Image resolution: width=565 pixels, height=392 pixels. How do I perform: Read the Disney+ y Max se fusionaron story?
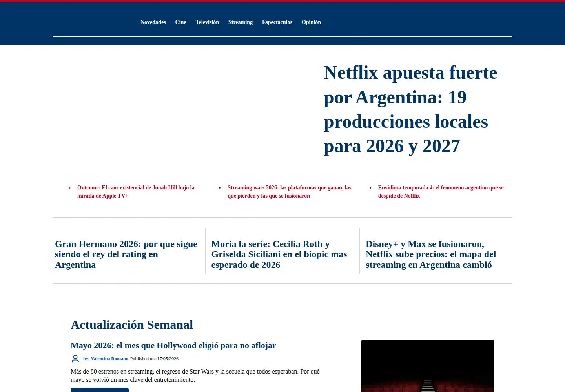[431, 254]
